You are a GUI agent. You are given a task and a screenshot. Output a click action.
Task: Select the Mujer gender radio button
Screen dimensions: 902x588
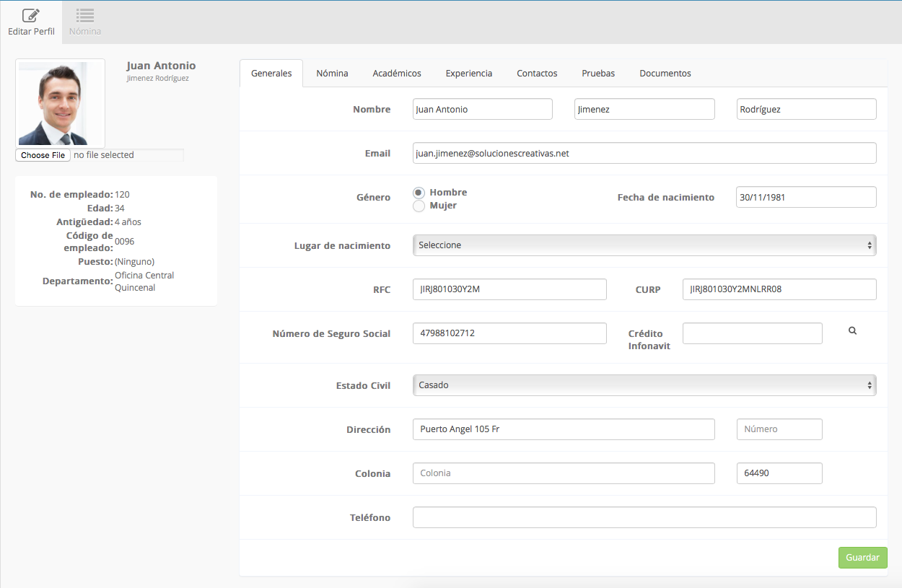(x=419, y=206)
